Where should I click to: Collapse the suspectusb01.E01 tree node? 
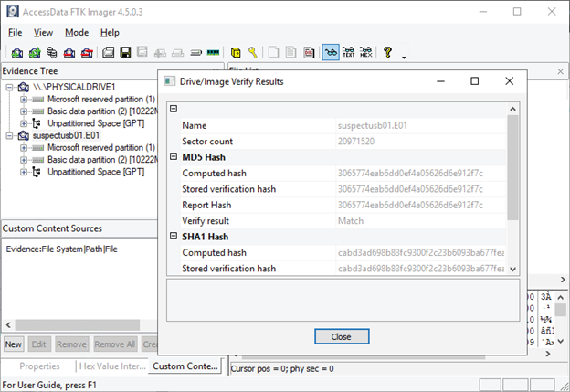[9, 135]
